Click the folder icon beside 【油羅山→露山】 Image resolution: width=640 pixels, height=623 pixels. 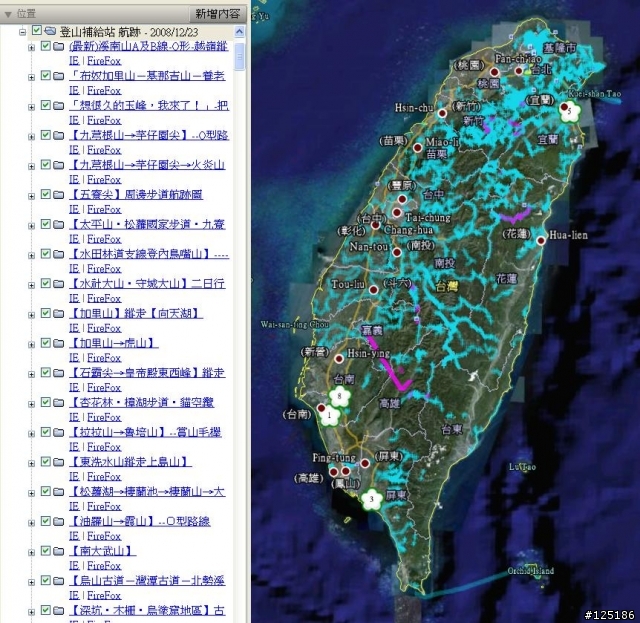click(58, 521)
